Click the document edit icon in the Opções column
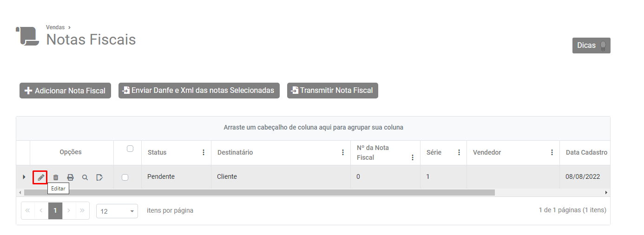Image resolution: width=644 pixels, height=235 pixels. pyautogui.click(x=99, y=177)
